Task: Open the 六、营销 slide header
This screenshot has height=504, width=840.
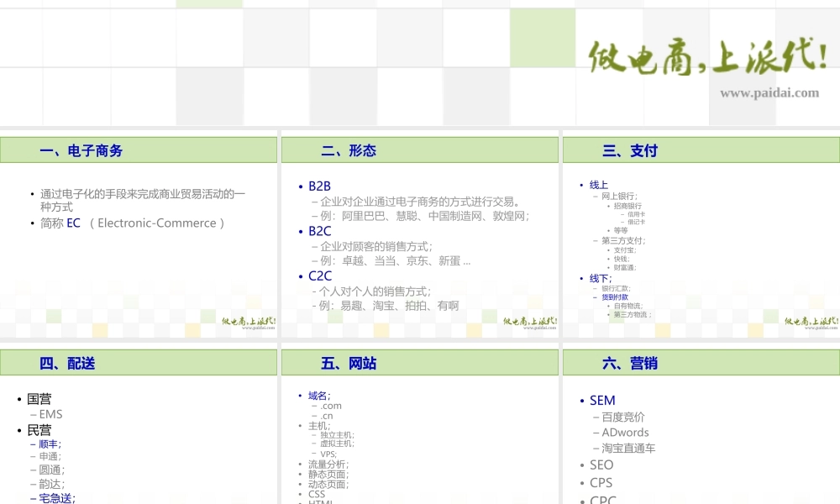Action: pyautogui.click(x=701, y=362)
